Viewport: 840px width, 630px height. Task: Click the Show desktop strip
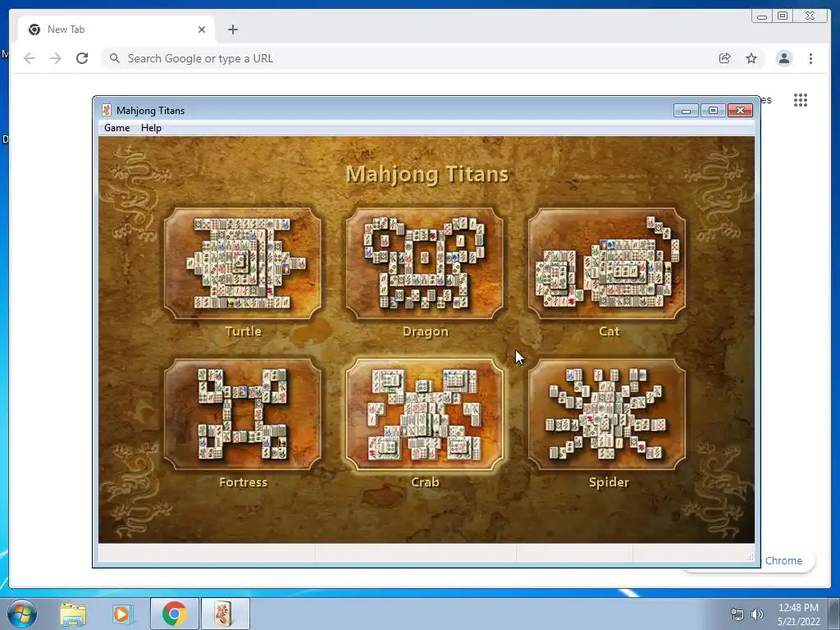[x=836, y=614]
